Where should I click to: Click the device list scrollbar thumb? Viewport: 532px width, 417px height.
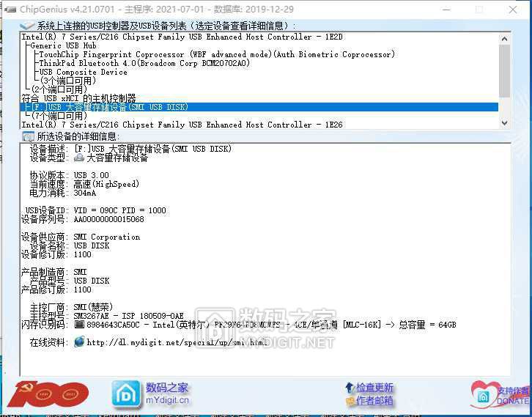coord(504,70)
